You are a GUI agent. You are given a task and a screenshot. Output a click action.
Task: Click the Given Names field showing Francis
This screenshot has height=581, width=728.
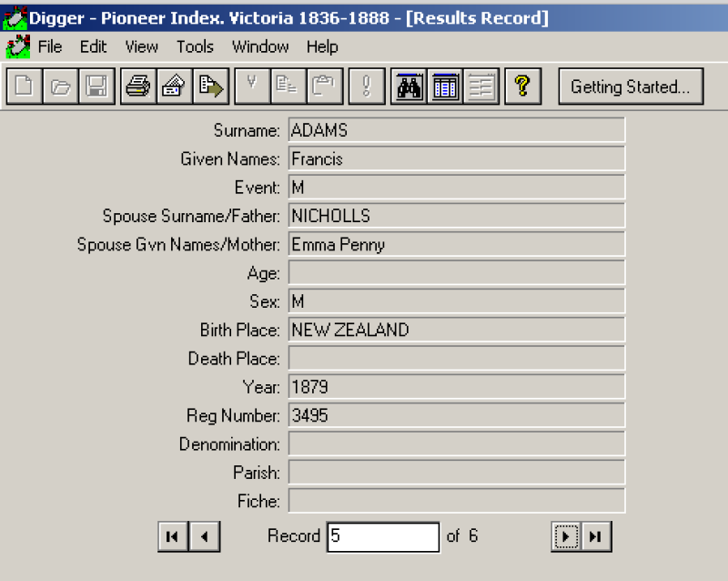tap(457, 158)
